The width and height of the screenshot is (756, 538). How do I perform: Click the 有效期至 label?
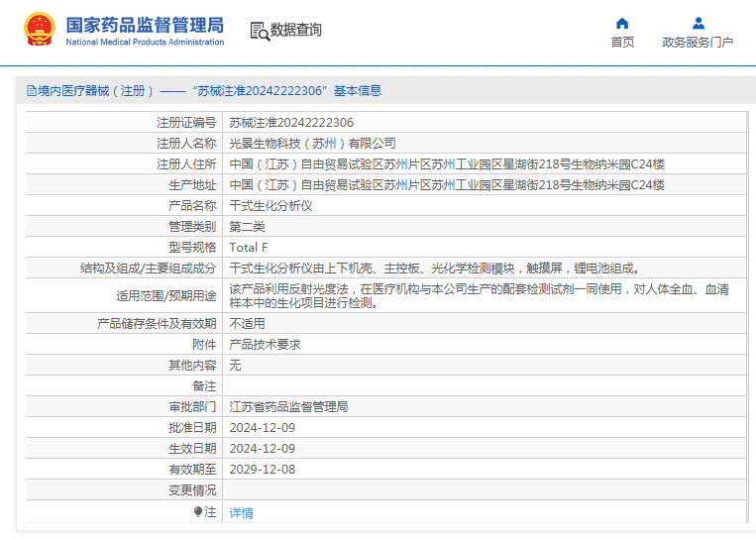tap(192, 469)
